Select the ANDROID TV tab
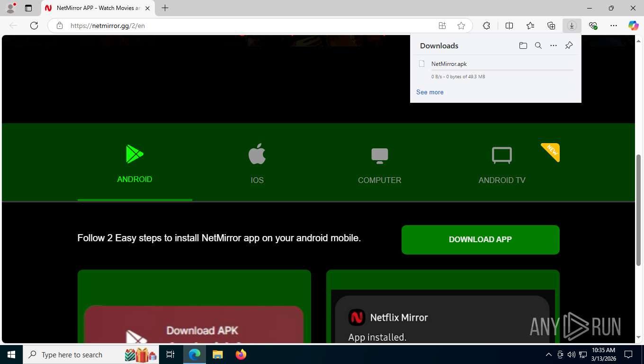The width and height of the screenshot is (644, 364). click(x=502, y=162)
